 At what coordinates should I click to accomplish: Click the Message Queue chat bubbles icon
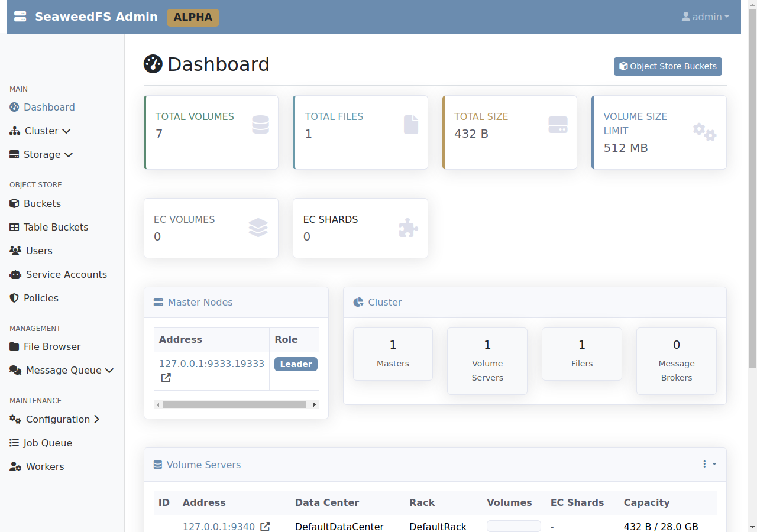point(15,370)
